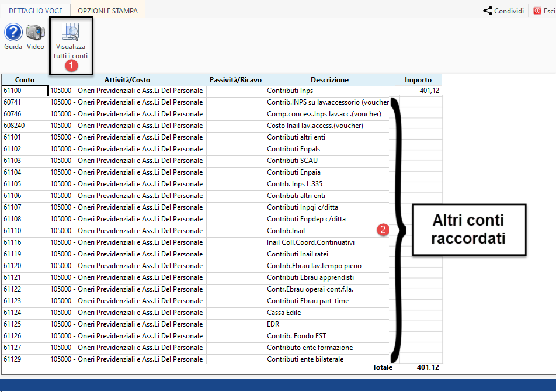Select account cell 61124
The height and width of the screenshot is (392, 556).
point(25,313)
